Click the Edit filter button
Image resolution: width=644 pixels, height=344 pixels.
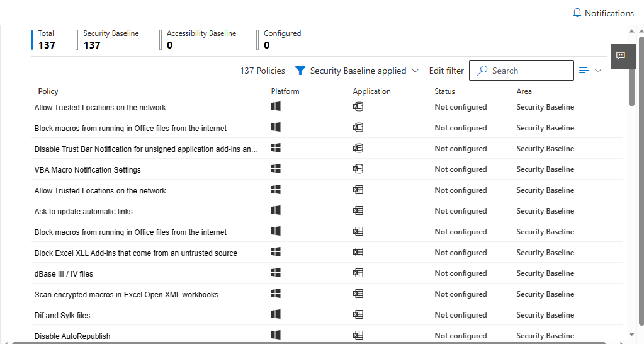pos(446,71)
